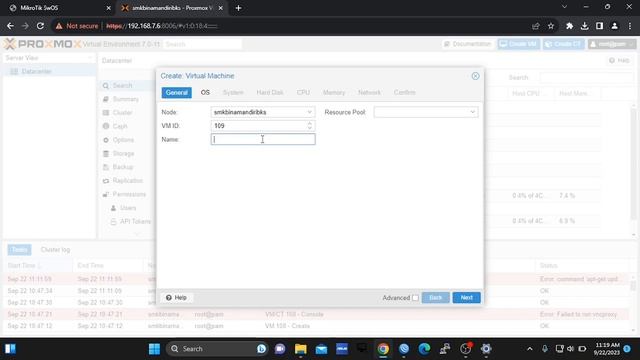Increase the VM ID with spinner up arrow
The image size is (640, 360).
tap(310, 123)
